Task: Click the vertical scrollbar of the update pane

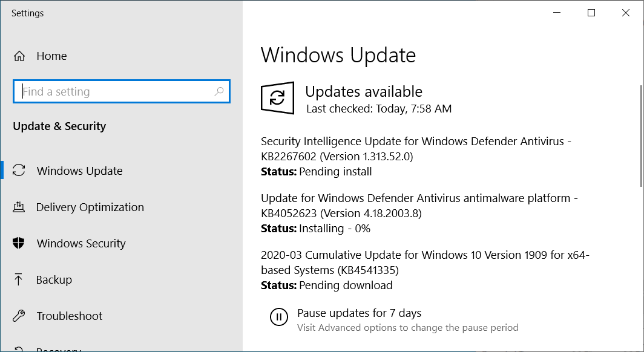Action: [x=642, y=135]
